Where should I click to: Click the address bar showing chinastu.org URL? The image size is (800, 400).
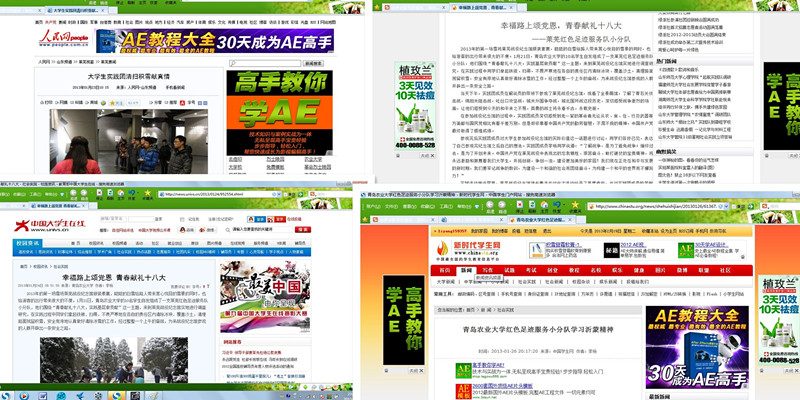click(x=640, y=206)
